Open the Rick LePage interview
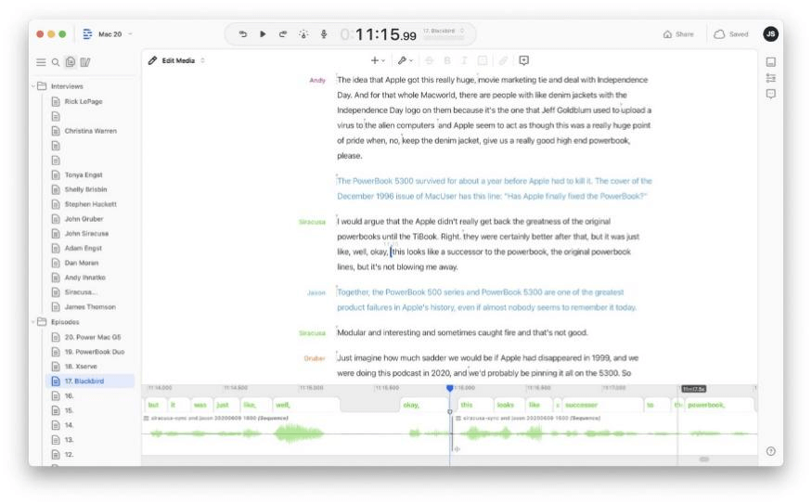Screen dimensions: 812x504 [84, 101]
